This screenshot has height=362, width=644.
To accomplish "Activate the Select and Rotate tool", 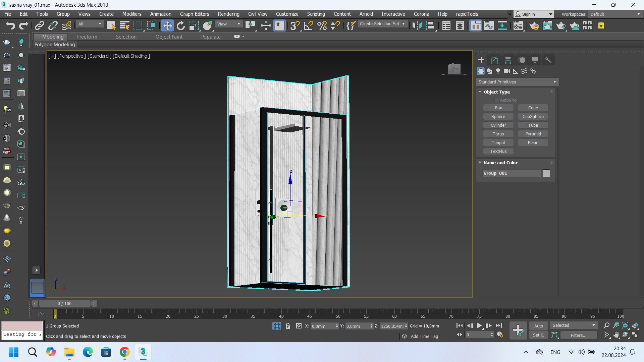I will [180, 26].
